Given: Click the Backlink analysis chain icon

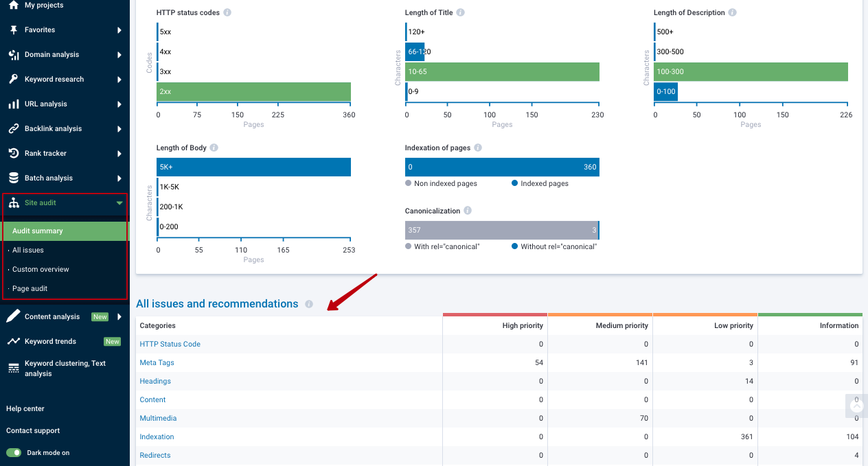Looking at the screenshot, I should (13, 128).
